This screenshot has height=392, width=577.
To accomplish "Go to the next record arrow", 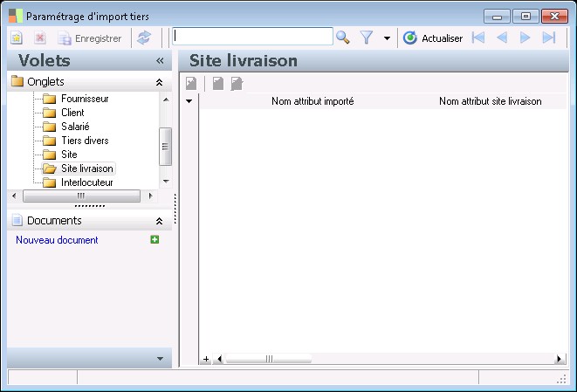I will point(525,38).
